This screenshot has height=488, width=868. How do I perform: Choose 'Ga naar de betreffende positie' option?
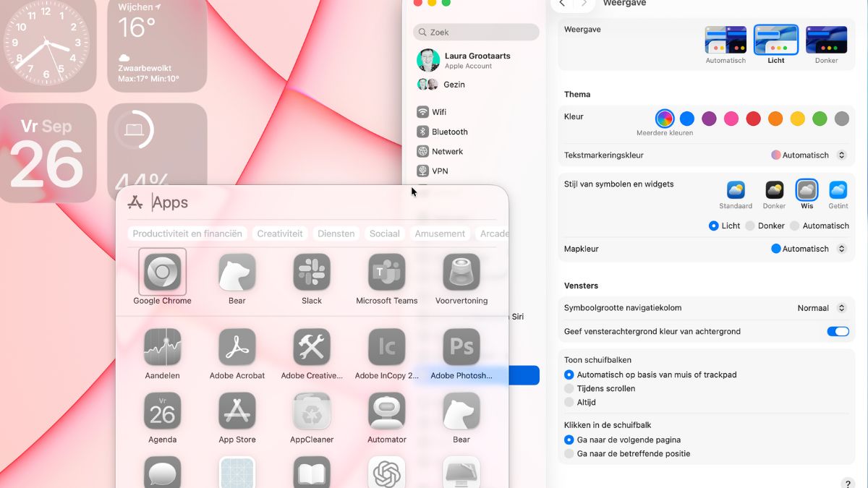[569, 454]
